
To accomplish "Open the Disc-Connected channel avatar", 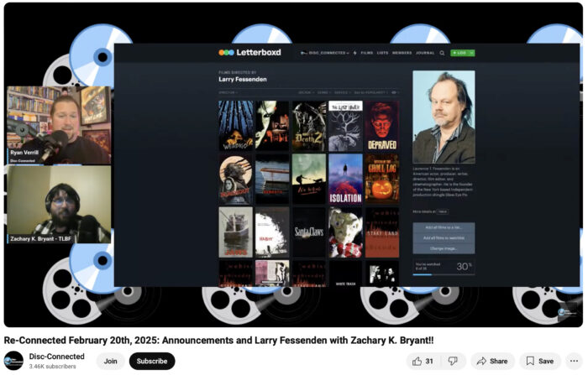I will (x=14, y=361).
